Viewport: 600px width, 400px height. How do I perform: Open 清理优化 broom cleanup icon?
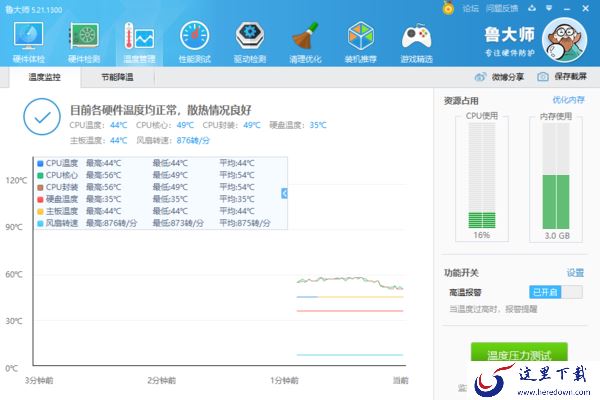(305, 42)
